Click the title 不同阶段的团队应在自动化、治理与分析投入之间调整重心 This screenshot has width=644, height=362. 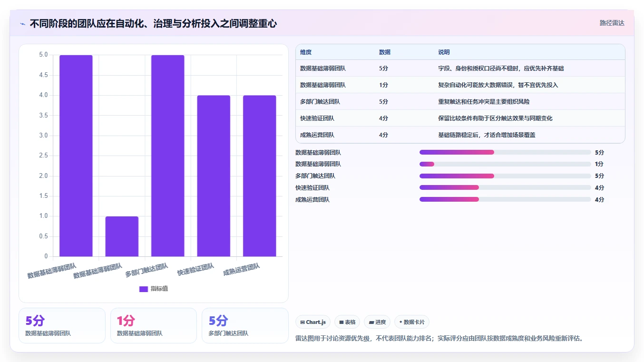tap(153, 23)
